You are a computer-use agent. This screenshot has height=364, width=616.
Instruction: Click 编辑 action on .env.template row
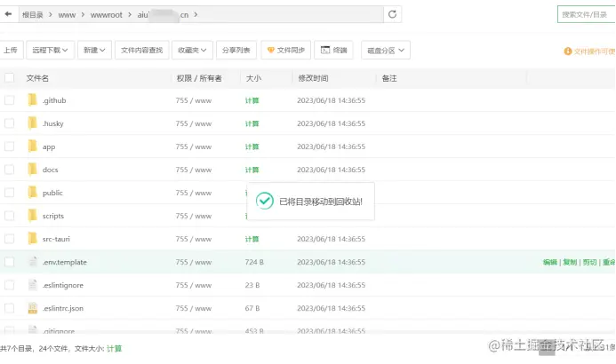click(550, 262)
